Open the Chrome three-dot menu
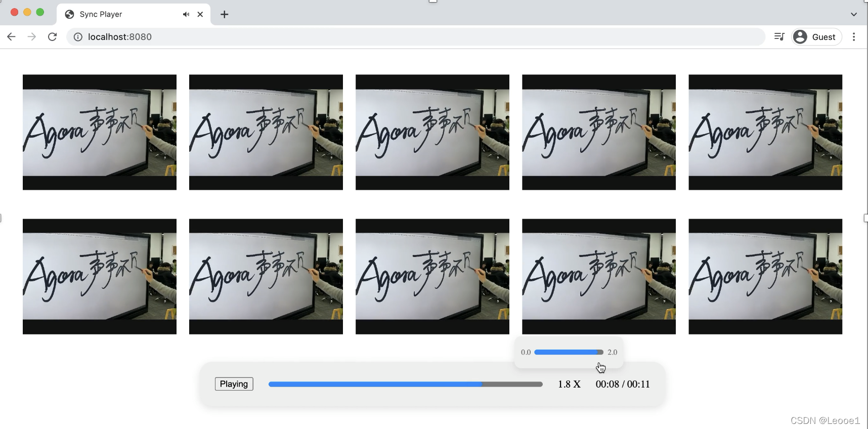The height and width of the screenshot is (429, 868). [854, 36]
